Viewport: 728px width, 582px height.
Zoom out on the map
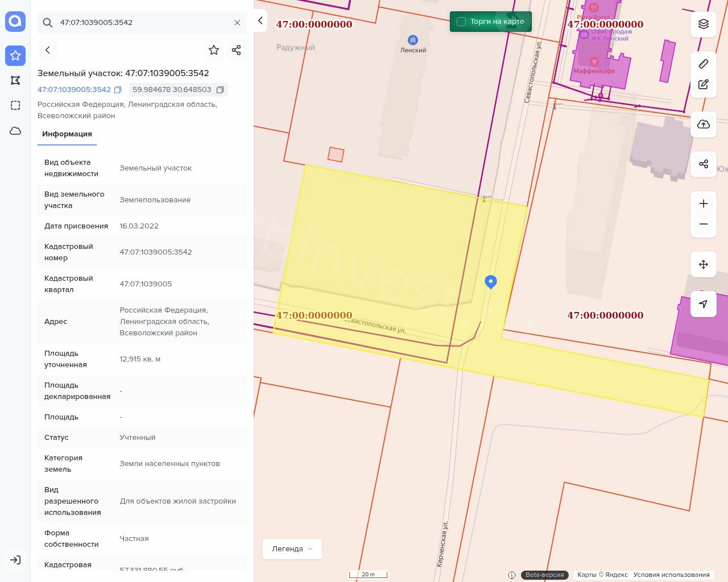tap(704, 224)
